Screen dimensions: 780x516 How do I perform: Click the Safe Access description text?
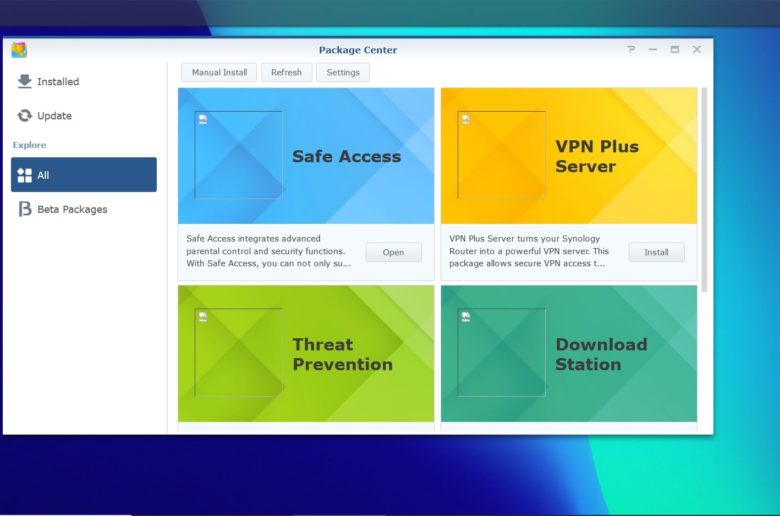(269, 251)
